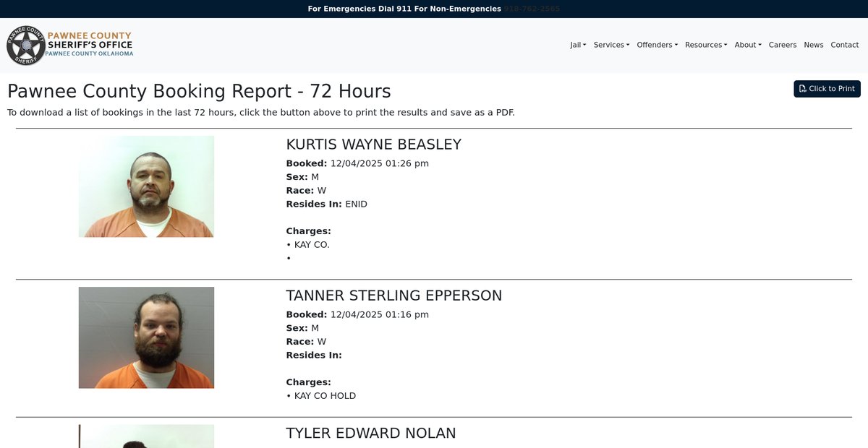868x448 pixels.
Task: Click the non-emergency phone number link
Action: (x=532, y=9)
